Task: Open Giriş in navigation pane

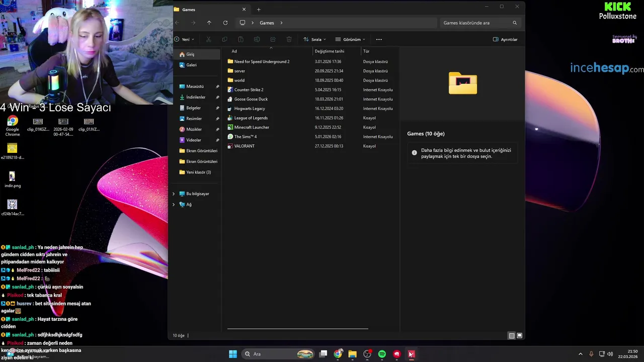Action: (197, 54)
